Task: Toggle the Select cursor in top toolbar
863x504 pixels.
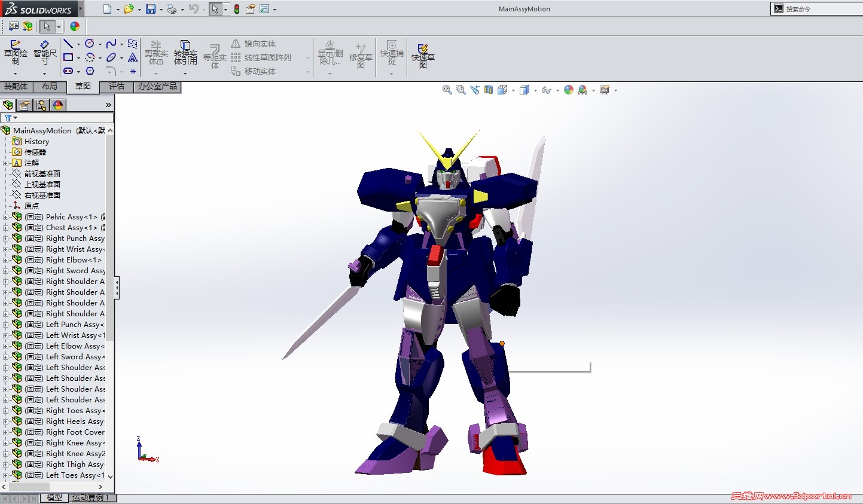Action: click(215, 9)
